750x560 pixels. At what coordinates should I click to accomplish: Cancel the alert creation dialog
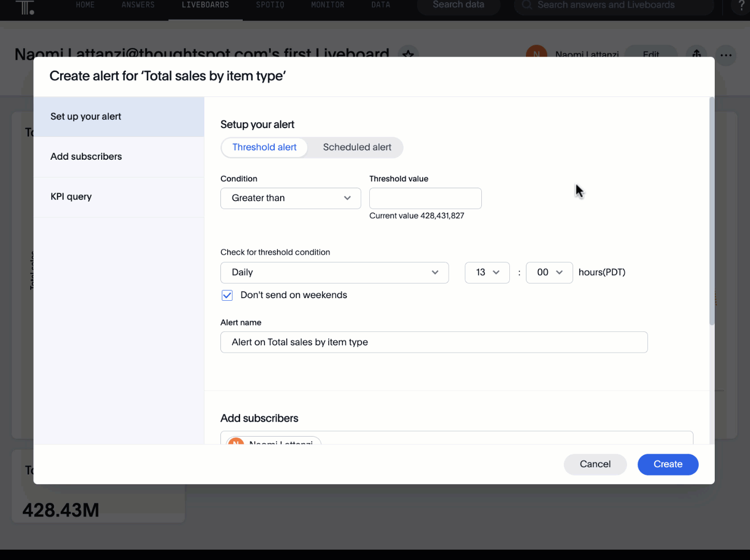[595, 464]
